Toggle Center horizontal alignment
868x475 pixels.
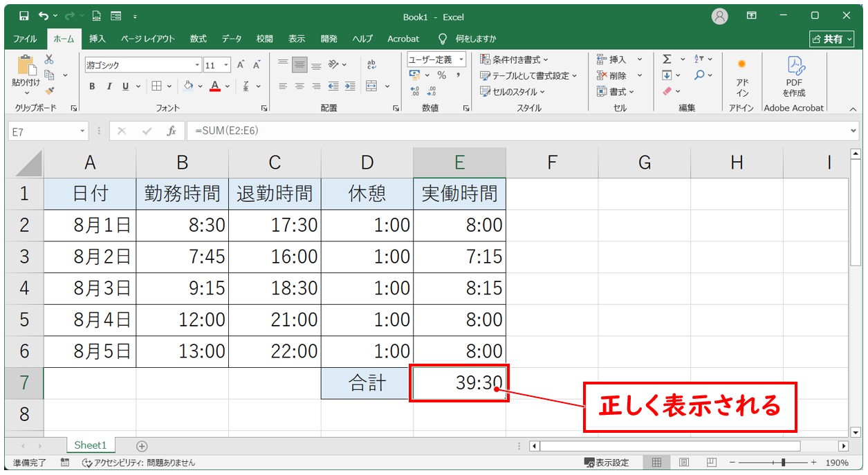[x=299, y=86]
